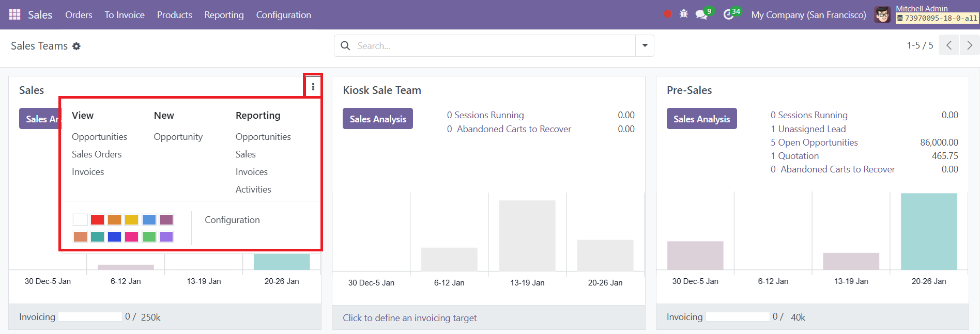This screenshot has height=334, width=980.
Task: Select the pink color swatch
Action: 132,236
